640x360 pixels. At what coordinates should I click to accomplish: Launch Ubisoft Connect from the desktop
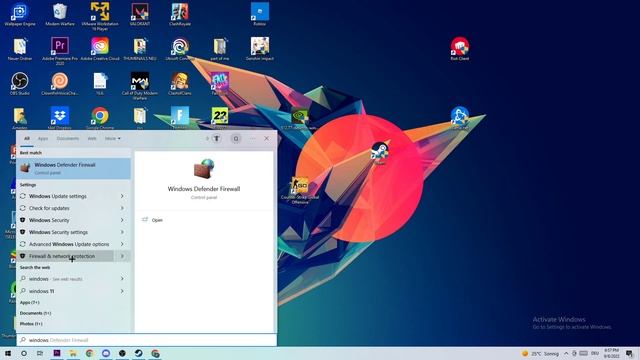click(180, 49)
